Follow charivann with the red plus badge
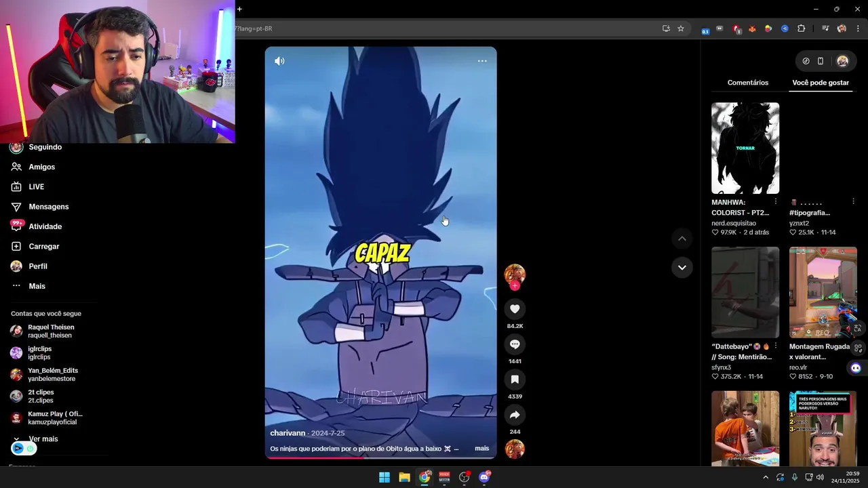The height and width of the screenshot is (488, 868). click(x=515, y=286)
